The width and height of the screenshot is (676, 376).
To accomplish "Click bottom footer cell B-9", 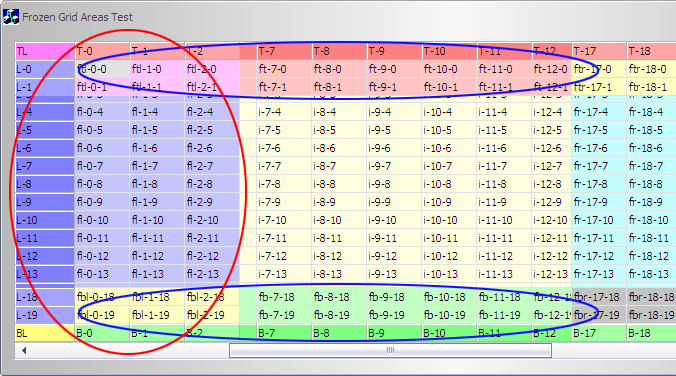I will (x=394, y=333).
